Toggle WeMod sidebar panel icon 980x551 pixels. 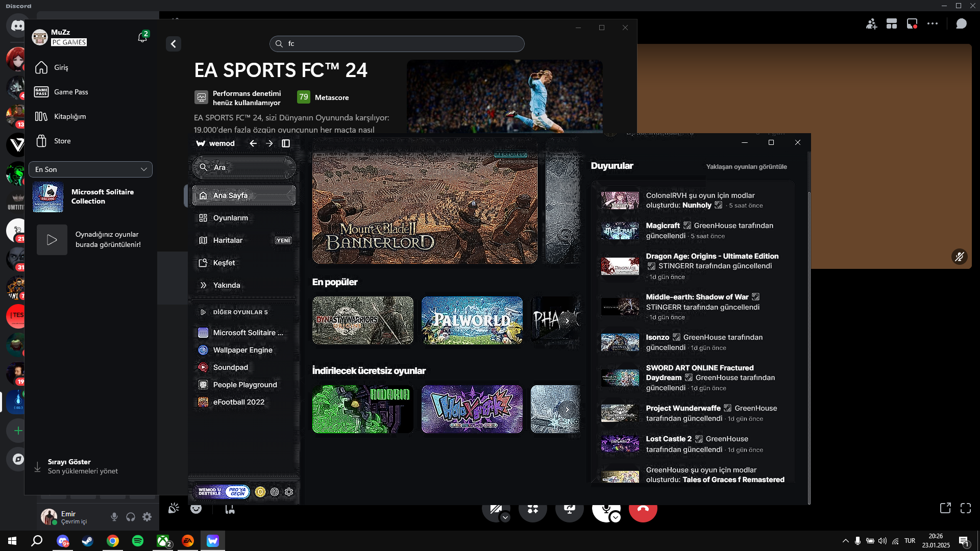[286, 143]
